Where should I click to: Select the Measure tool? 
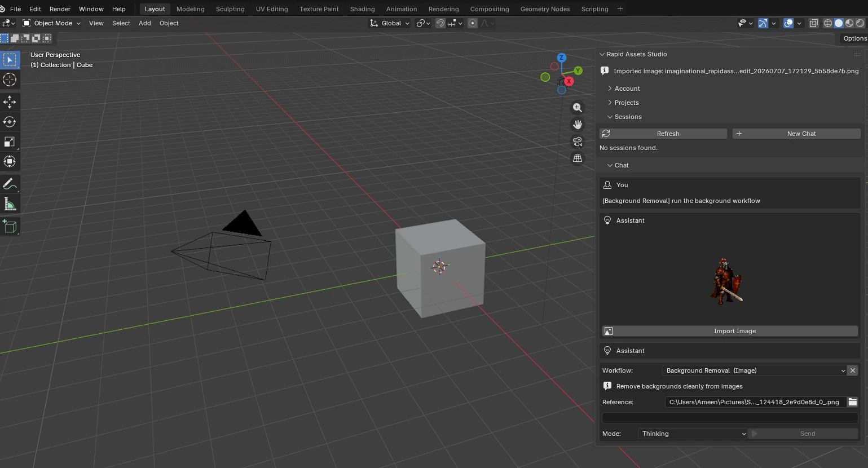coord(10,204)
